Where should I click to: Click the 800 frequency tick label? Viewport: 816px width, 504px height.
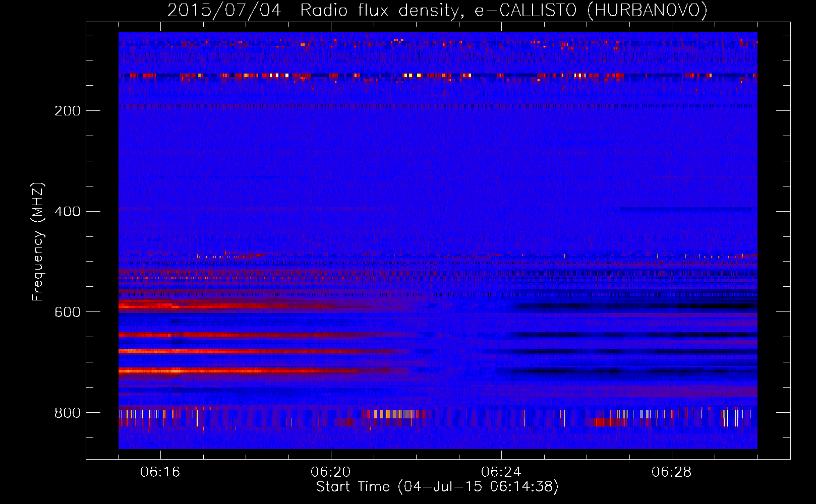point(68,413)
